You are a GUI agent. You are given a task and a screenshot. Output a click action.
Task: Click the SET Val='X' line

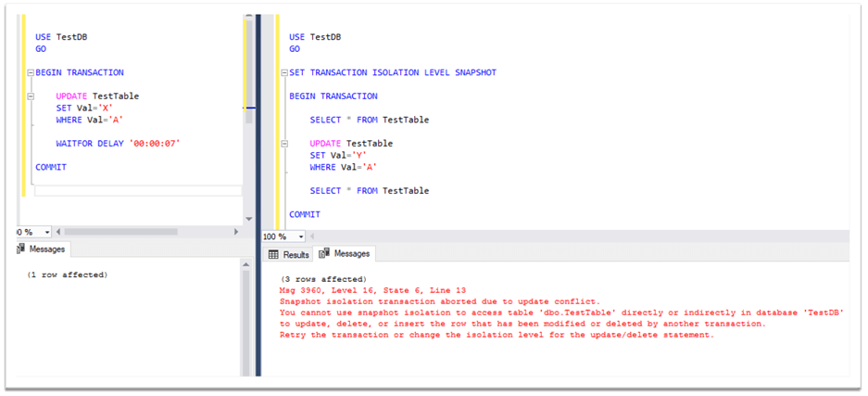[84, 109]
